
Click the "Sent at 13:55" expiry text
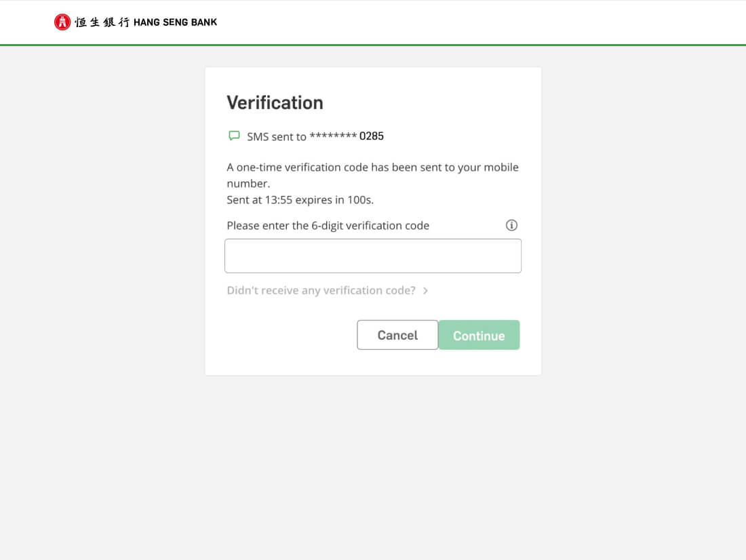click(x=300, y=200)
